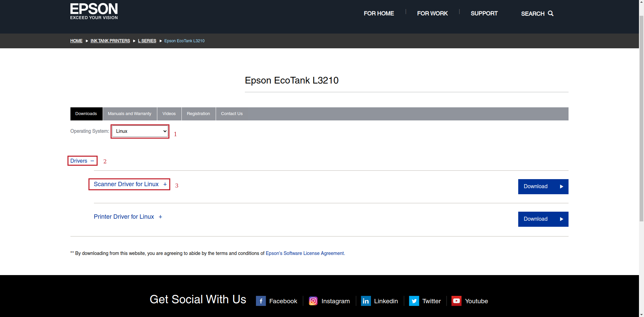Switch to the Manuals and Warranty tab

[x=129, y=114]
